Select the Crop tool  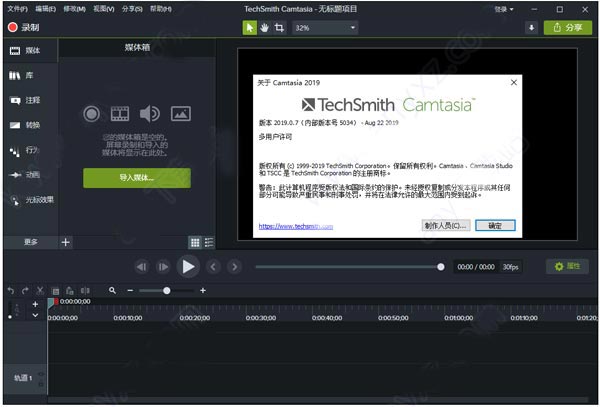tap(279, 28)
